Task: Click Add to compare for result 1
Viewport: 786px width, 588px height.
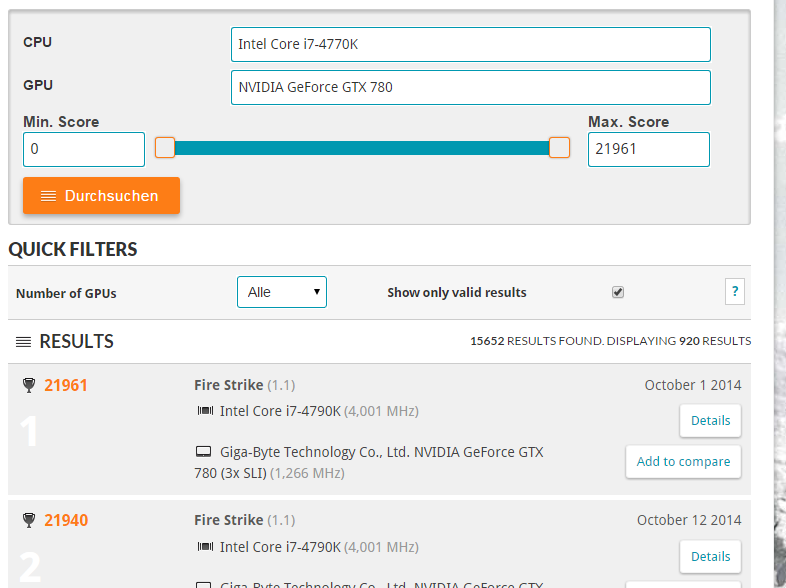Action: 683,462
